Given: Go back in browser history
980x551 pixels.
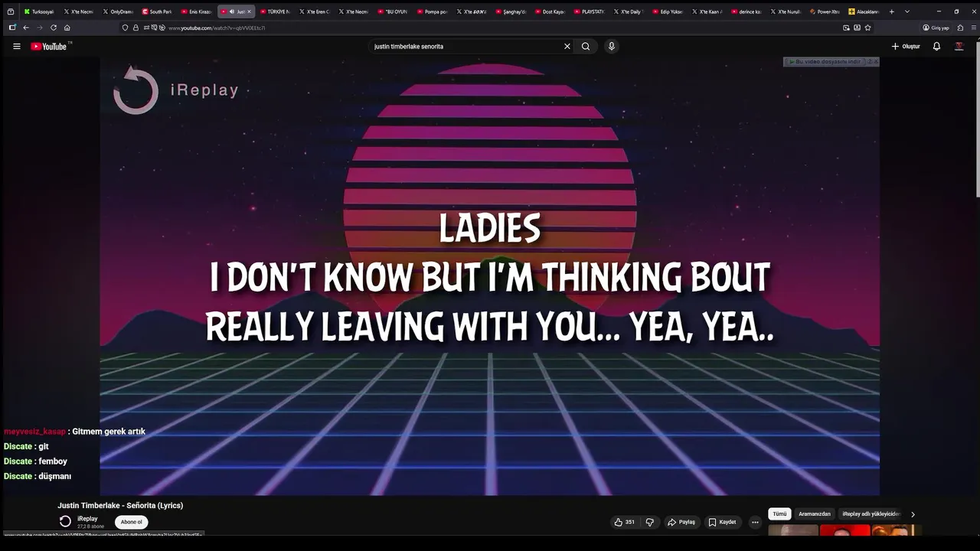Looking at the screenshot, I should 26,28.
